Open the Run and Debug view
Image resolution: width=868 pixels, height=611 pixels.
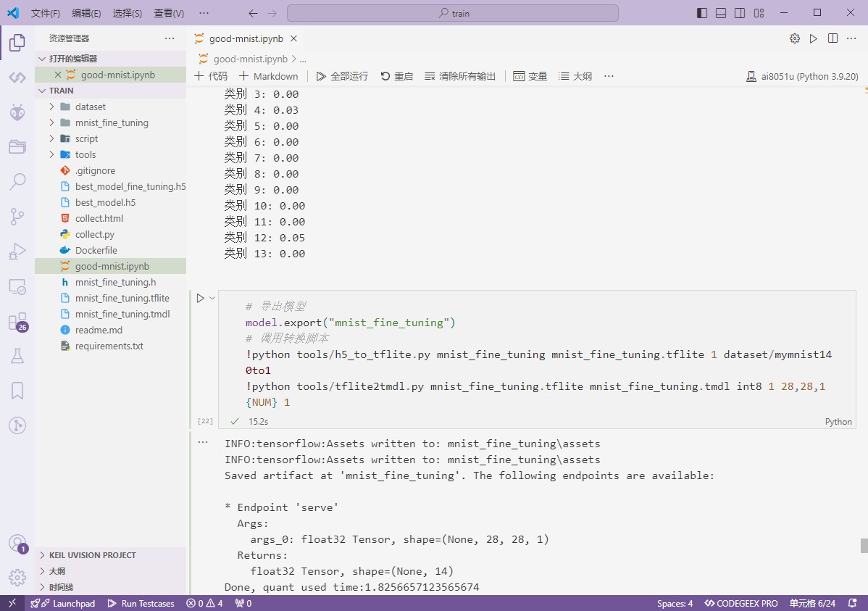click(17, 251)
